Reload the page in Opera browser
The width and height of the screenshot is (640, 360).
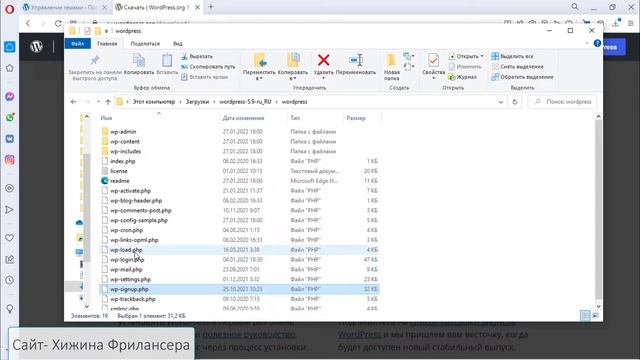pos(58,23)
